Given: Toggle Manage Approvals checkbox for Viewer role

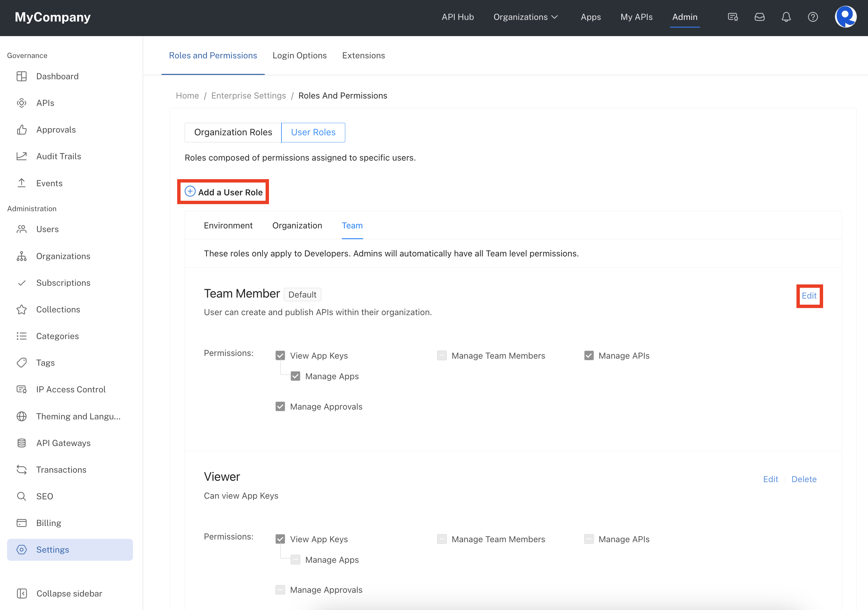Looking at the screenshot, I should [x=280, y=589].
